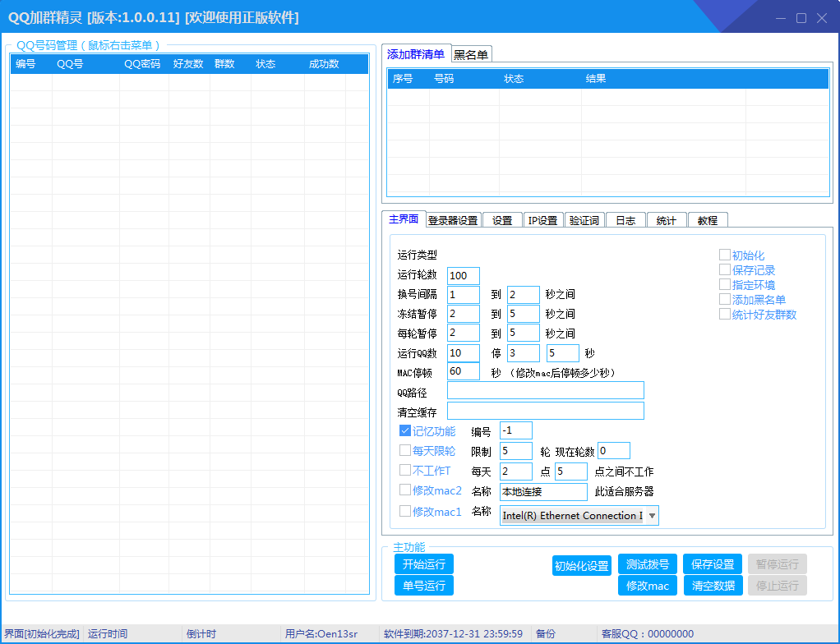Open the 黑名单 tab
Viewport: 840px width, 644px height.
pyautogui.click(x=471, y=54)
